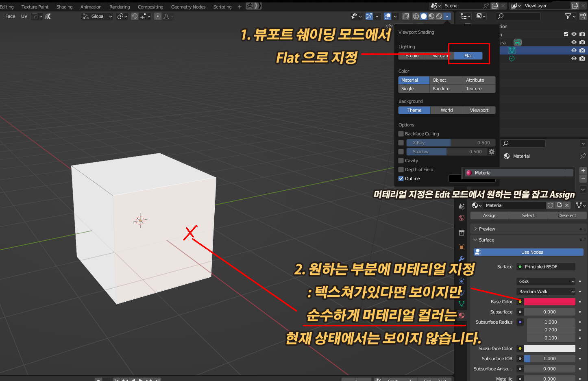Open browse material dropdown
Screen dimensions: 588x381
pyautogui.click(x=477, y=205)
